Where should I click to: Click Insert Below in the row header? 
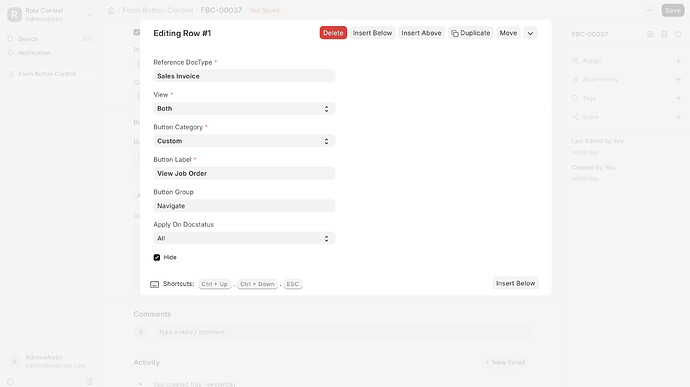tap(372, 33)
